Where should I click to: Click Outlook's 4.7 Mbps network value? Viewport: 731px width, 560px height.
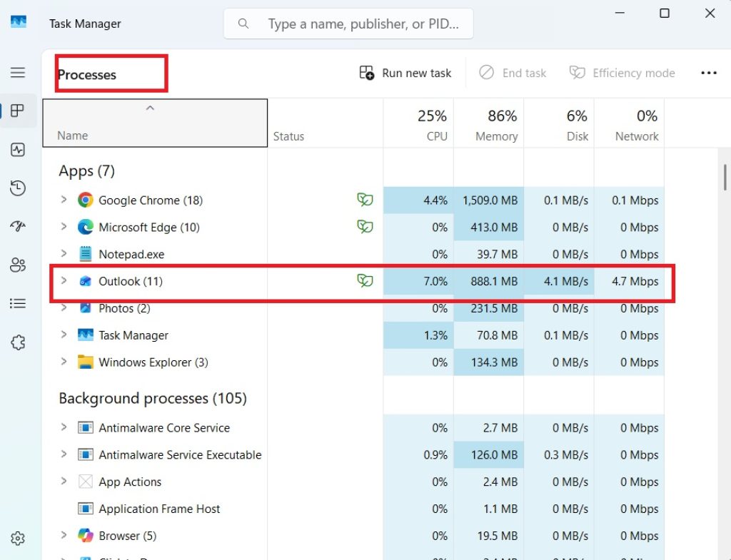click(635, 281)
